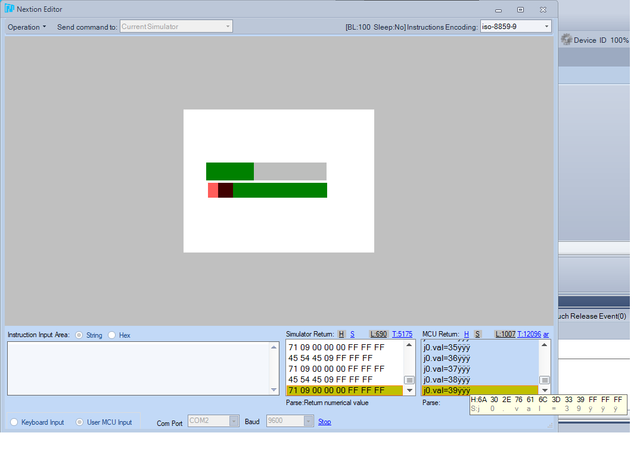This screenshot has width=640, height=449.
Task: Select the j0.val=36 MCU Return row
Action: (x=480, y=358)
